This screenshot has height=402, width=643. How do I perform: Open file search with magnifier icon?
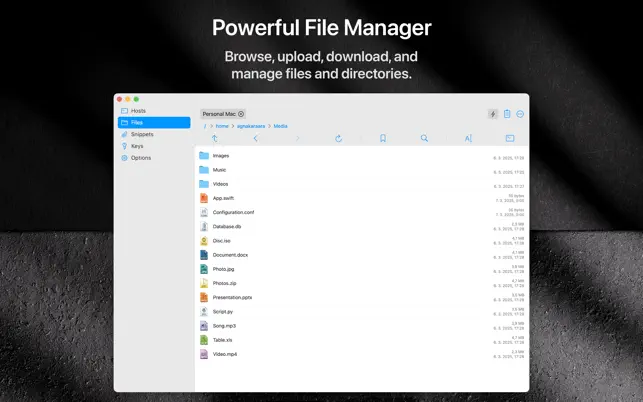(424, 138)
